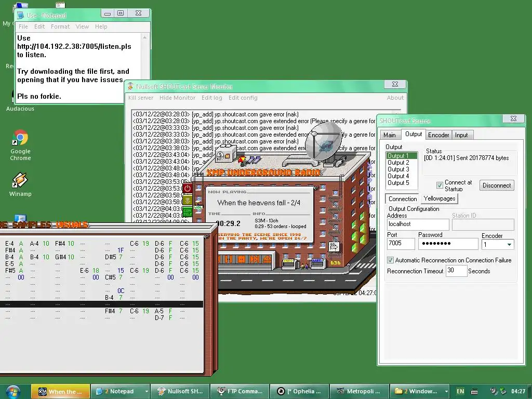Switch to the Encoder tab
532x399 pixels.
click(438, 135)
